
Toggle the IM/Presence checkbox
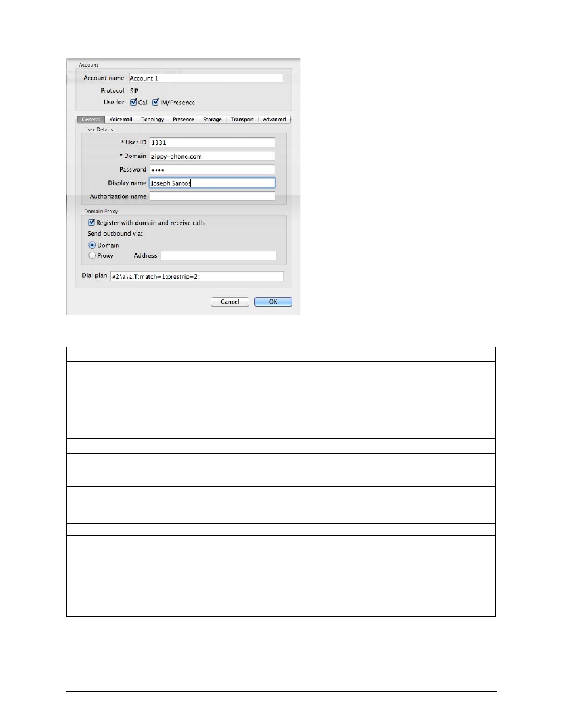[156, 102]
